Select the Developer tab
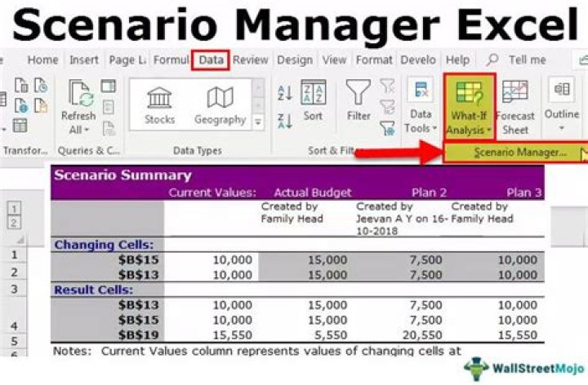Viewport: 588px width, 385px height. click(418, 60)
